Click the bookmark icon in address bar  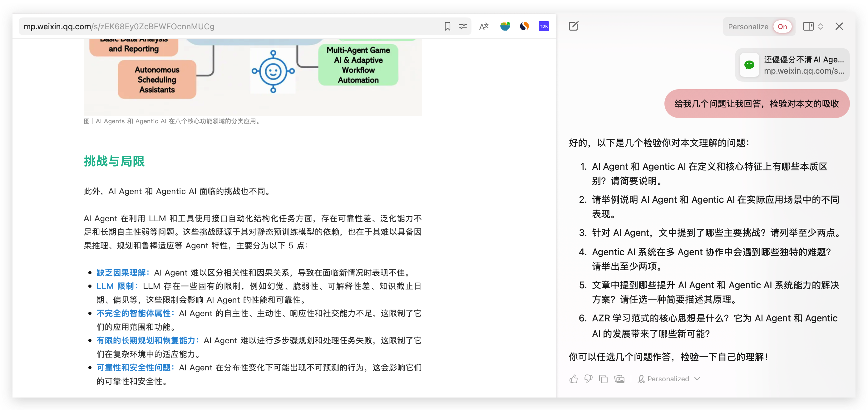coord(447,26)
